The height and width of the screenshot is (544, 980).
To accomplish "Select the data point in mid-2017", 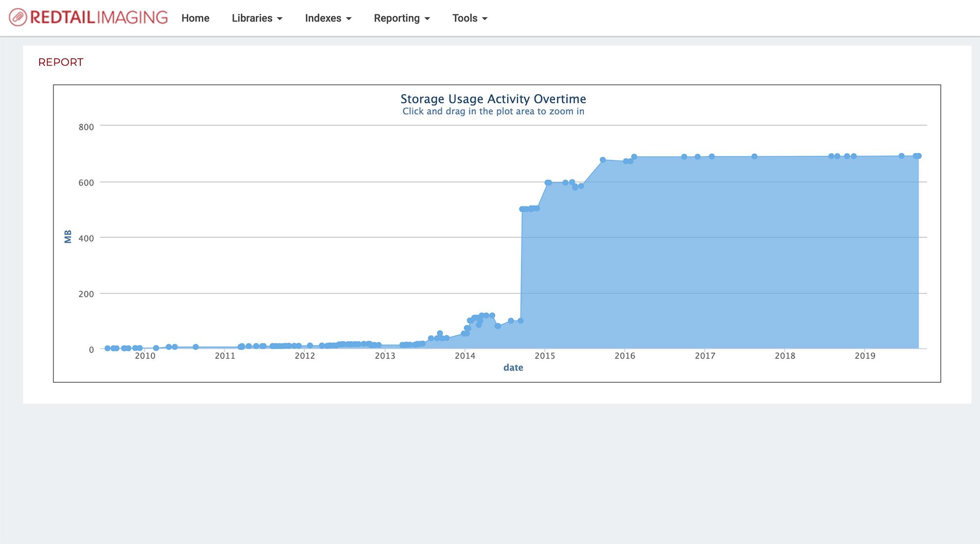I will pos(754,157).
